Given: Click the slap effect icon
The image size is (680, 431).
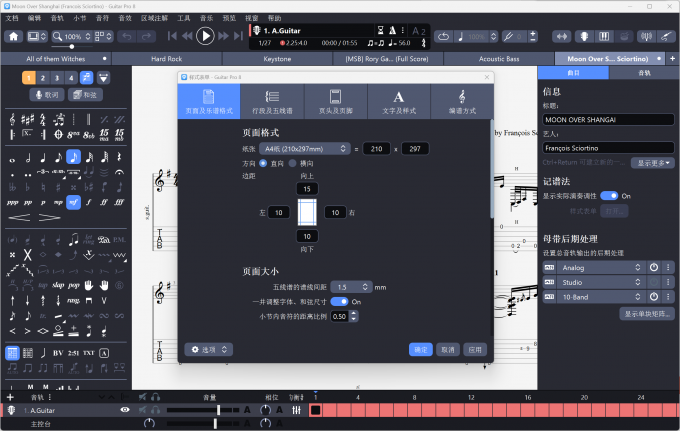Looking at the screenshot, I should [x=58, y=285].
